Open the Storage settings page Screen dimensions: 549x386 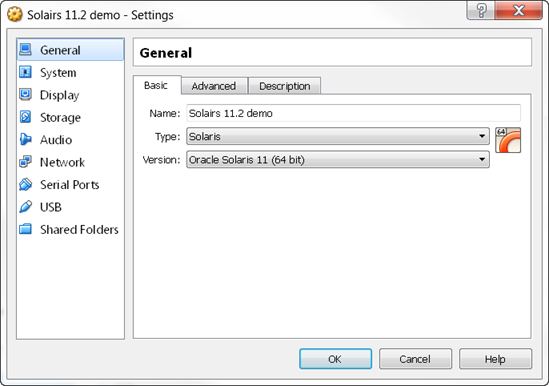(70, 117)
